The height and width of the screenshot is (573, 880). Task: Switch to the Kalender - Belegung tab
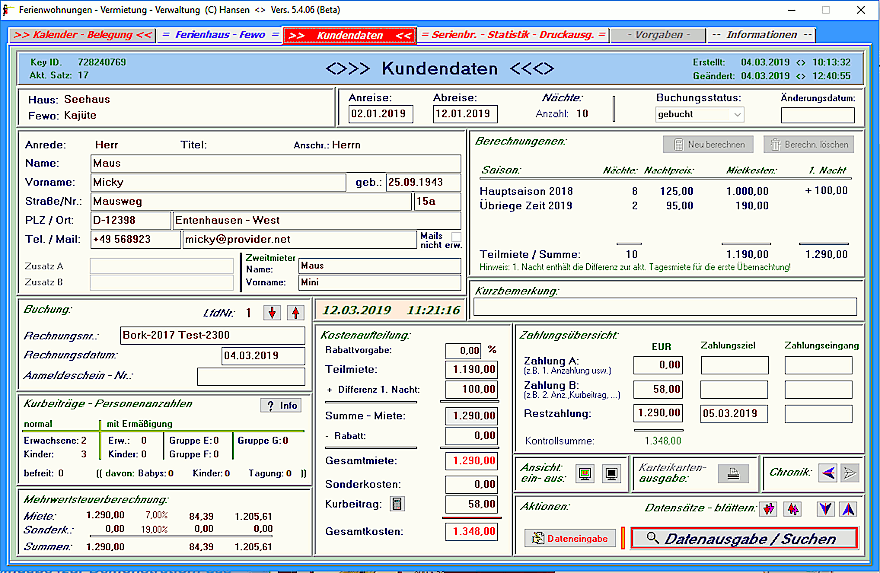click(80, 35)
